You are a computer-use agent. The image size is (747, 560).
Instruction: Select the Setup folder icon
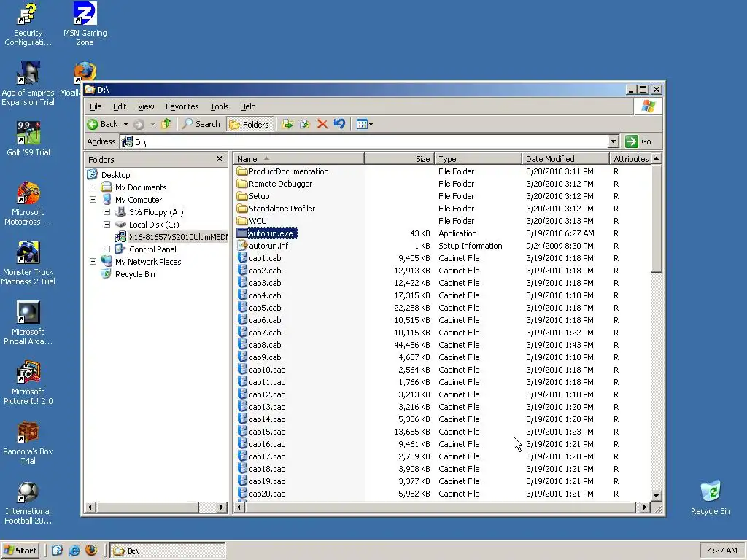[x=242, y=196]
